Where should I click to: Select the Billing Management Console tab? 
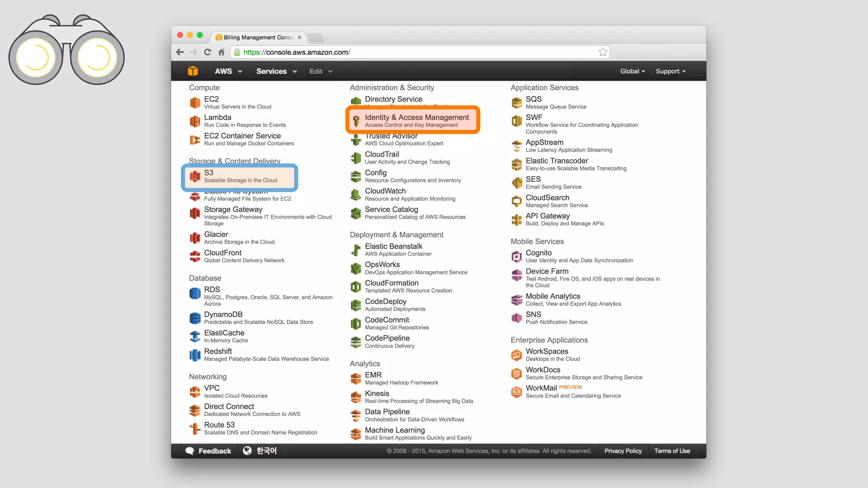click(258, 37)
